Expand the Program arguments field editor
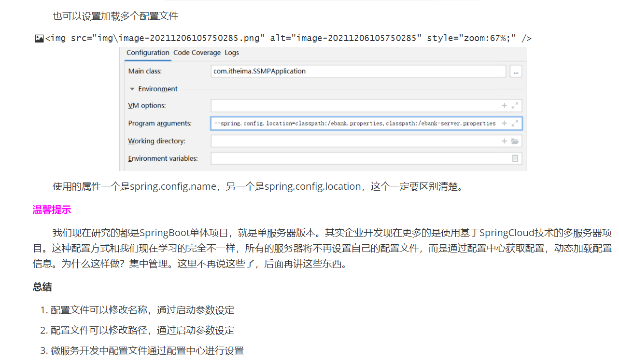619x364 pixels. (515, 123)
